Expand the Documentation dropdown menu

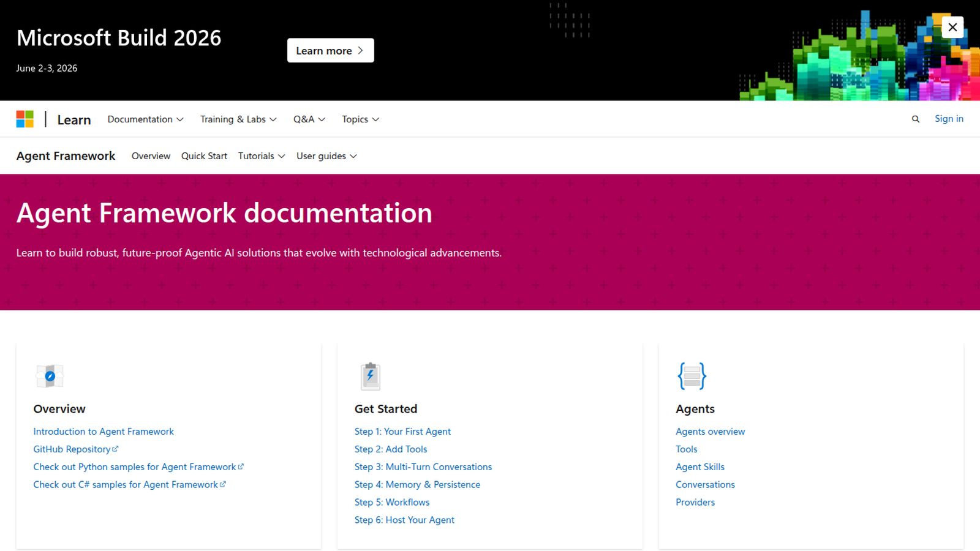(146, 119)
